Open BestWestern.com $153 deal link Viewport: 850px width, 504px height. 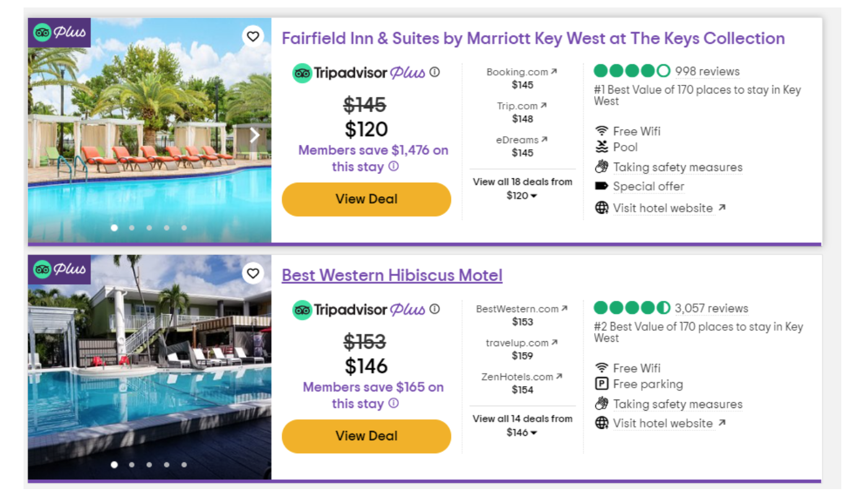[x=522, y=315]
